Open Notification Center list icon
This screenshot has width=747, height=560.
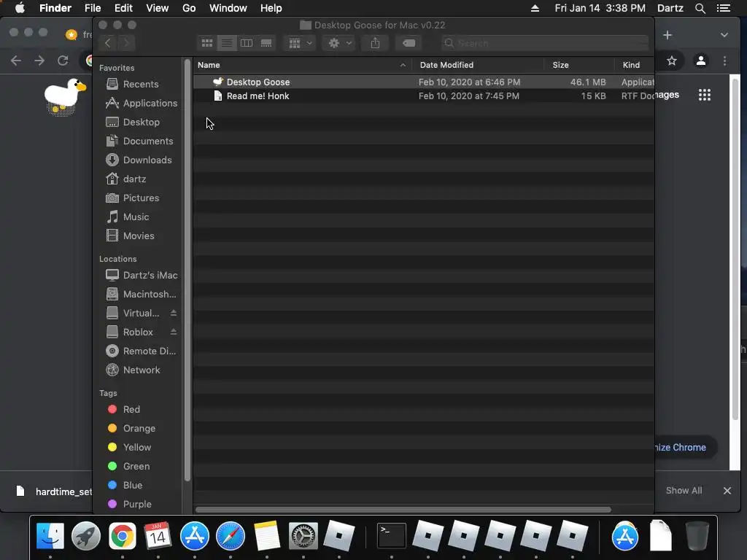coord(723,8)
